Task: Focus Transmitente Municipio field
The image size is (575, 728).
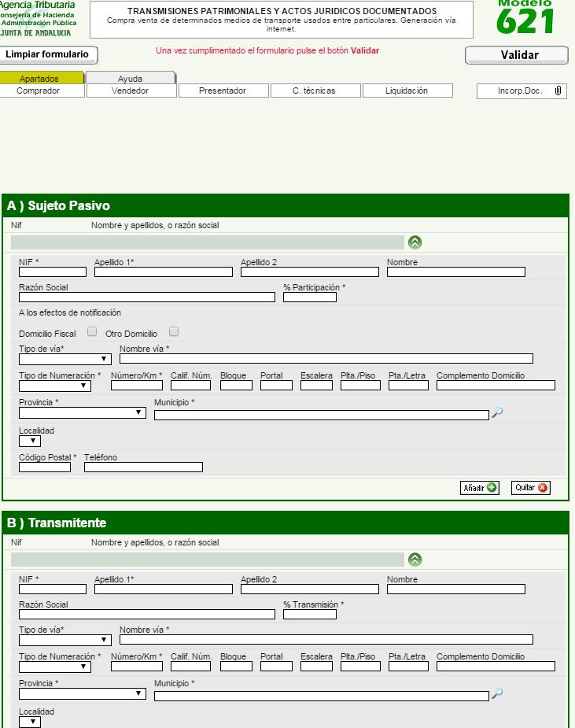Action: click(321, 696)
